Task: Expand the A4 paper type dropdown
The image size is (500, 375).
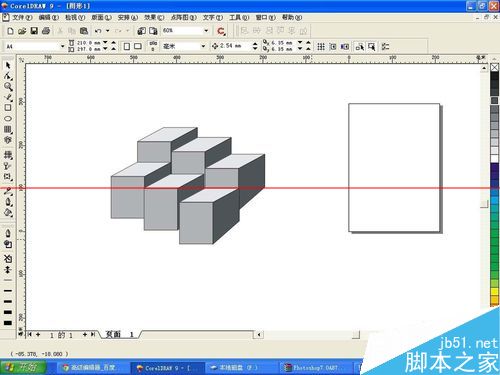Action: [62, 46]
